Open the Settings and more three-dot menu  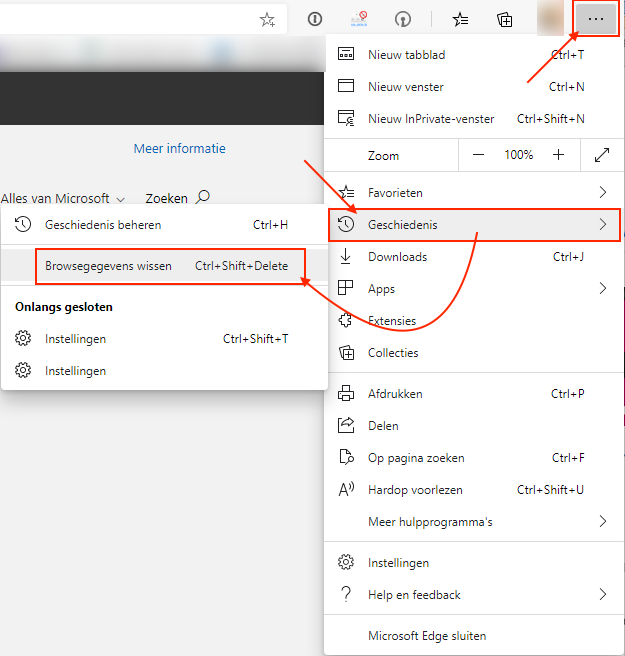tap(596, 19)
